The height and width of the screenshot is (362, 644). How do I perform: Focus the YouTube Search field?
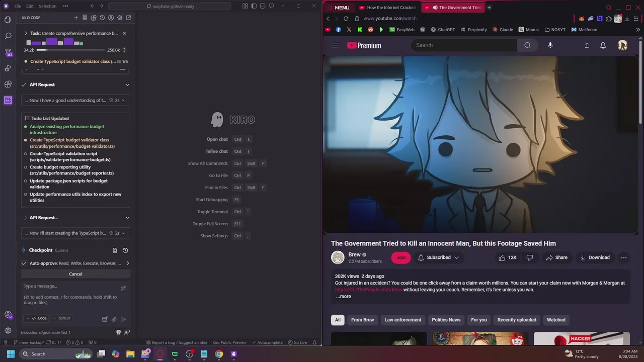tap(464, 45)
